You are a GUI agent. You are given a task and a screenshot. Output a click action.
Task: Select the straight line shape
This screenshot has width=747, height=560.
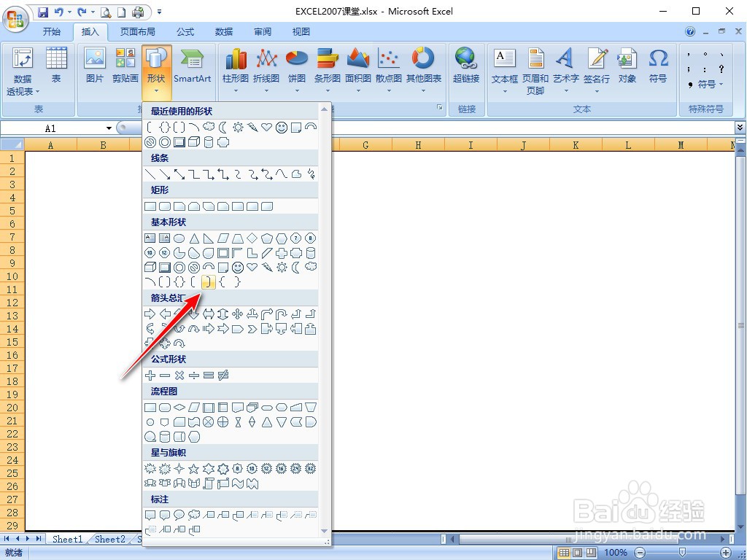click(x=150, y=174)
